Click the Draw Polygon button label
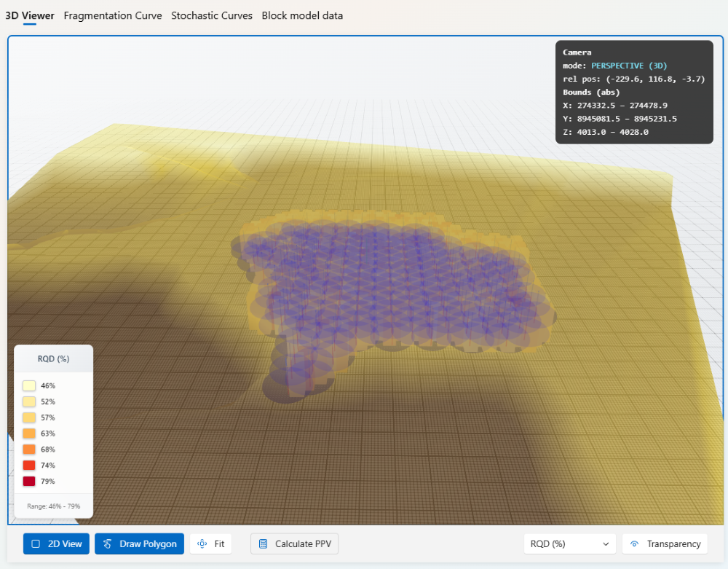This screenshot has width=728, height=569. click(148, 544)
